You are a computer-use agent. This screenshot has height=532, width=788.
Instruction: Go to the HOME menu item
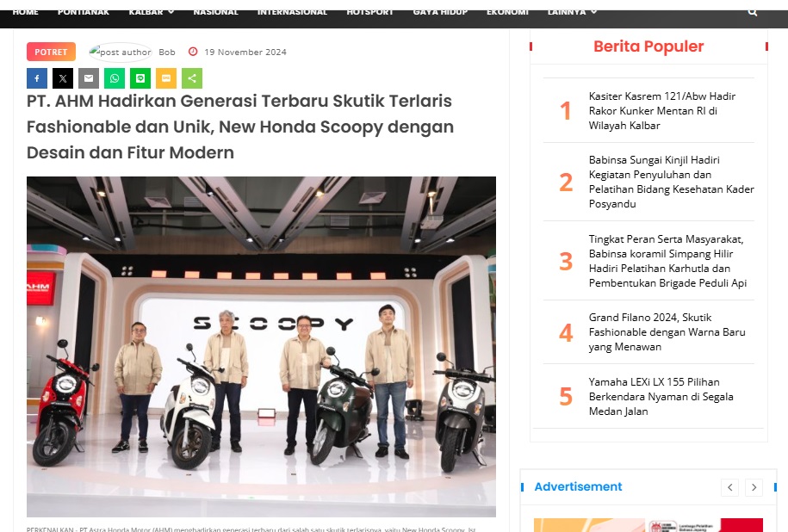pos(26,11)
